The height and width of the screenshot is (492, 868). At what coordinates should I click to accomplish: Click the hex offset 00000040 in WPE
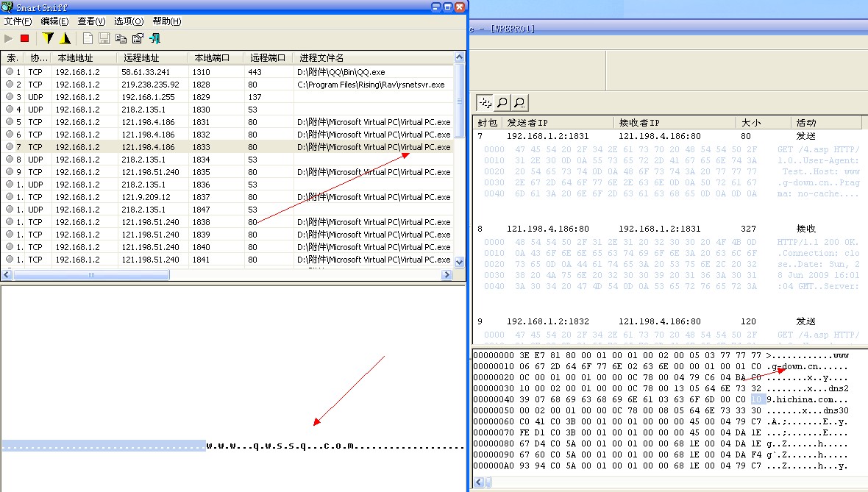494,399
